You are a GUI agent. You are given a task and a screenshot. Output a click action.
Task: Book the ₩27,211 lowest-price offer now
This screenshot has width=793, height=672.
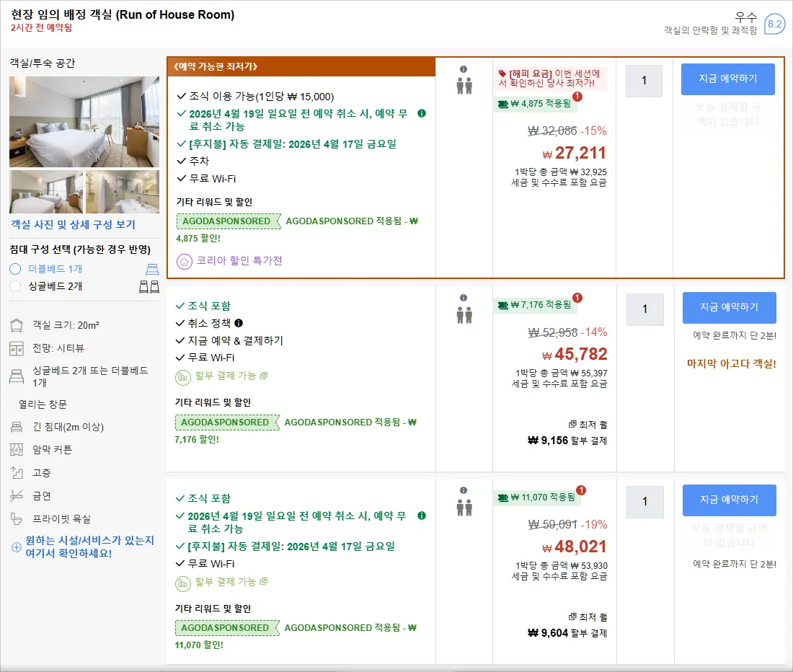(x=728, y=79)
